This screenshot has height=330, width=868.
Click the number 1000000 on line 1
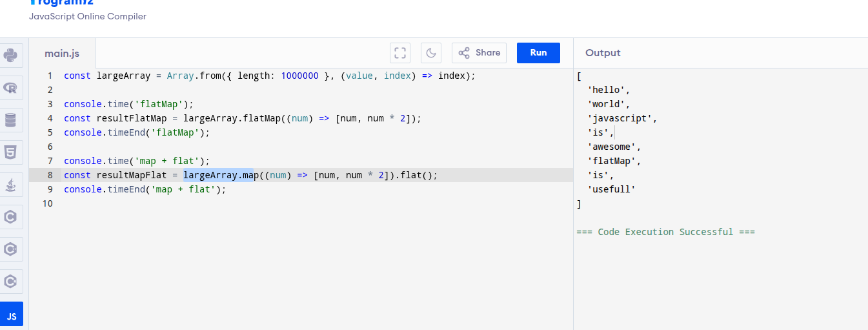point(299,76)
